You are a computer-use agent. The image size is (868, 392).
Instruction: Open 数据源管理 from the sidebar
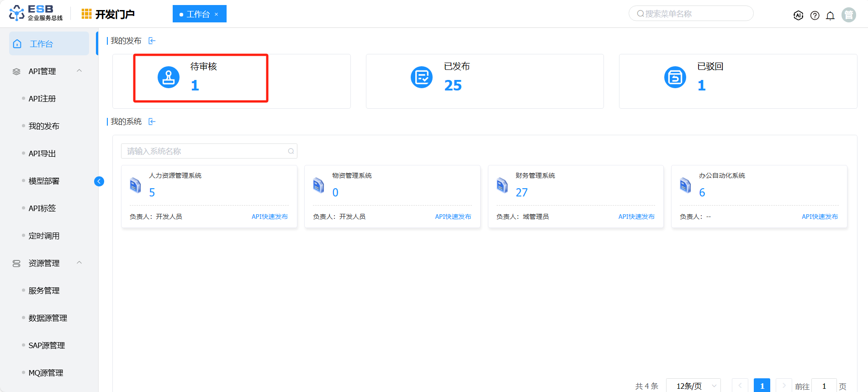[48, 318]
